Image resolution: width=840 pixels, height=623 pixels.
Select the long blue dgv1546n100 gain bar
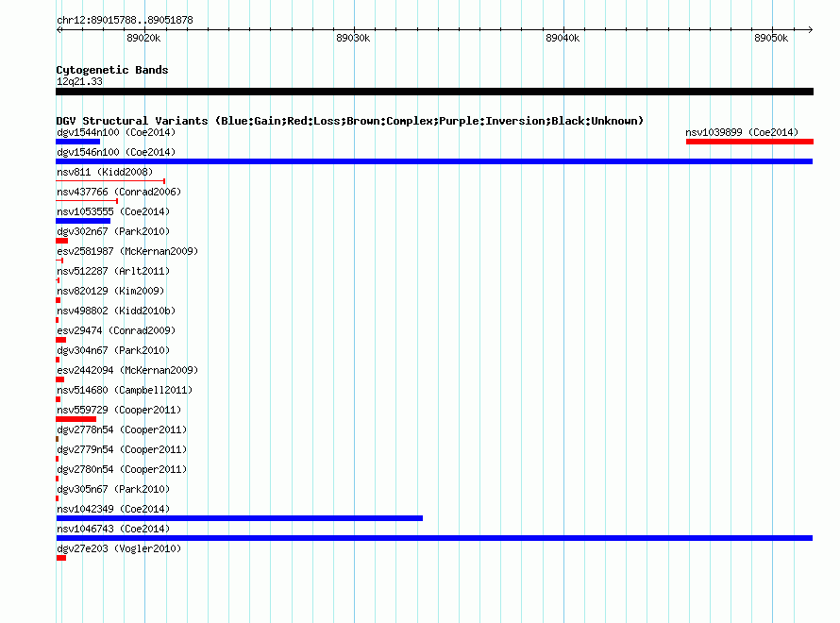(434, 161)
